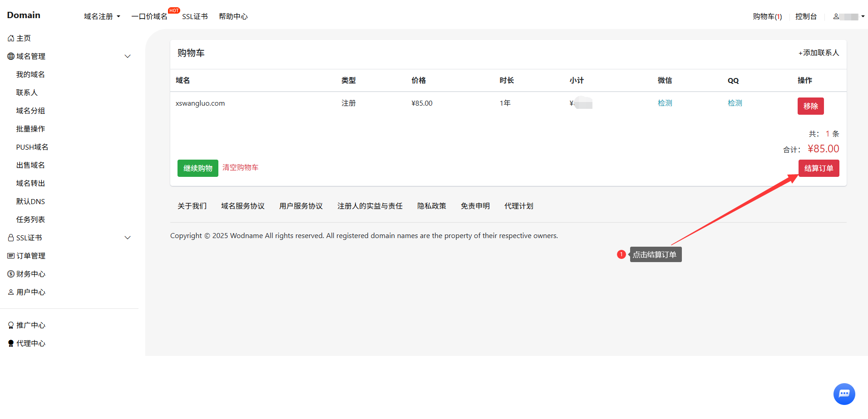Open the user account dropdown
This screenshot has height=419, width=868.
848,16
